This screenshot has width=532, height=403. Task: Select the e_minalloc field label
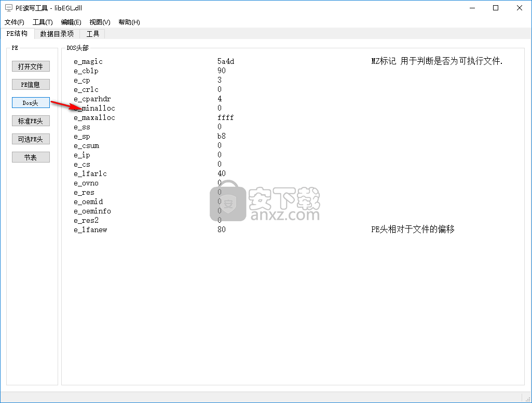(x=94, y=109)
